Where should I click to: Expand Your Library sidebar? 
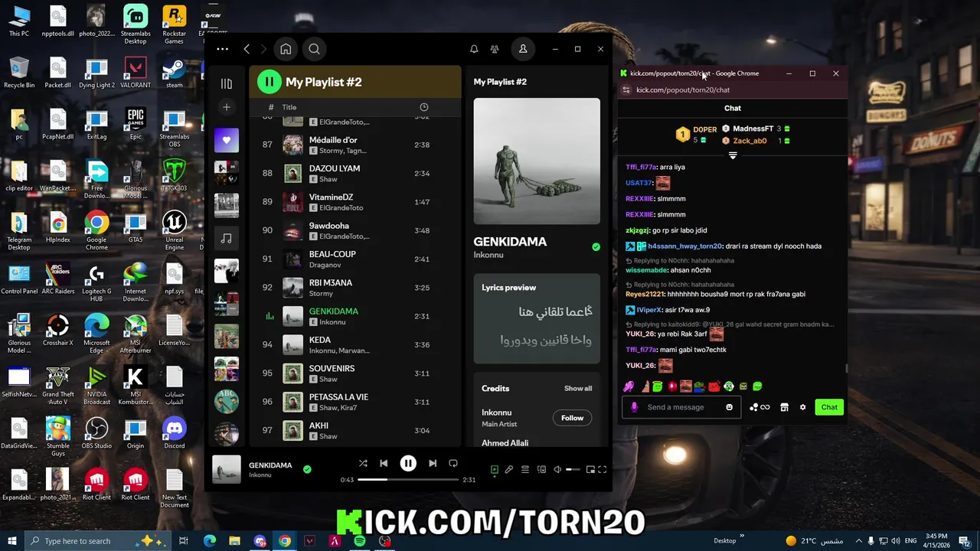(x=227, y=83)
